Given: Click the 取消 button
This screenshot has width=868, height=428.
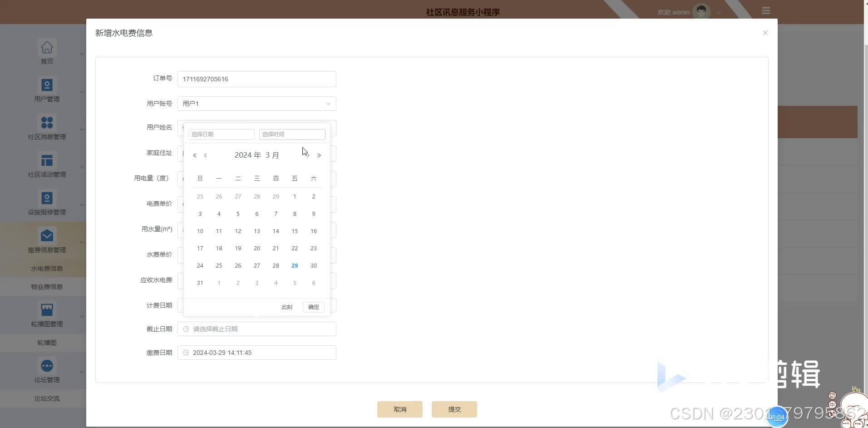Looking at the screenshot, I should coord(400,409).
